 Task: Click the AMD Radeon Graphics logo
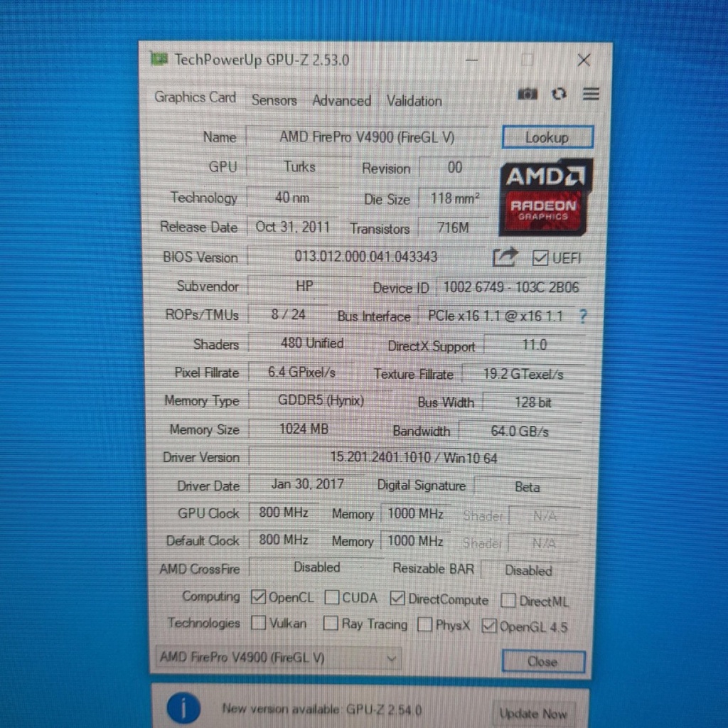tap(545, 198)
